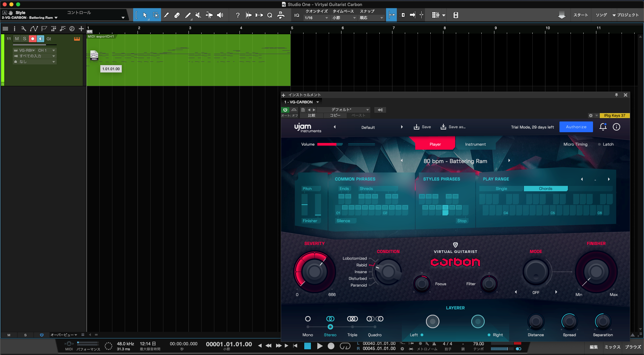Select Mono layerer mode
The image size is (644, 355).
tap(308, 326)
